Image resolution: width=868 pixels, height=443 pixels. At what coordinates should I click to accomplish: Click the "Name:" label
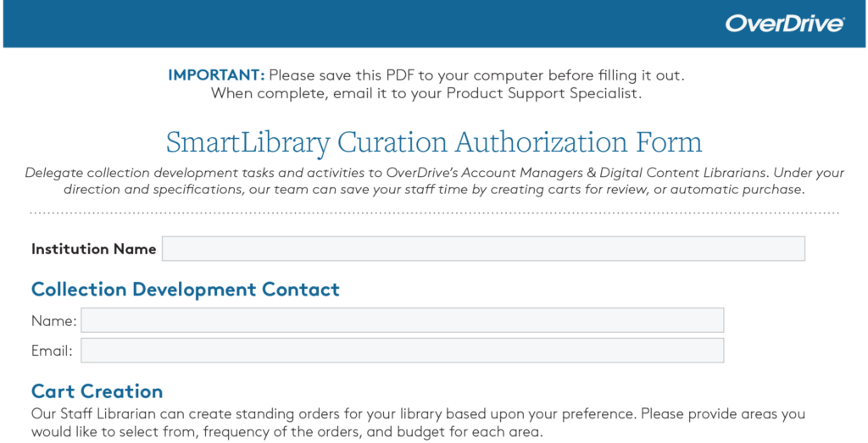coord(53,321)
